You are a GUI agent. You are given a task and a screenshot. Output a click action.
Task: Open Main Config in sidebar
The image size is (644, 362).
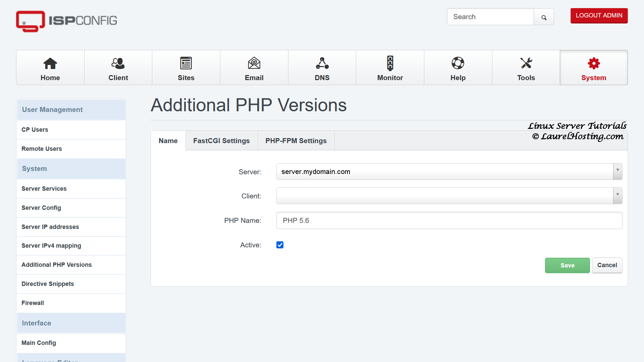[x=71, y=343]
